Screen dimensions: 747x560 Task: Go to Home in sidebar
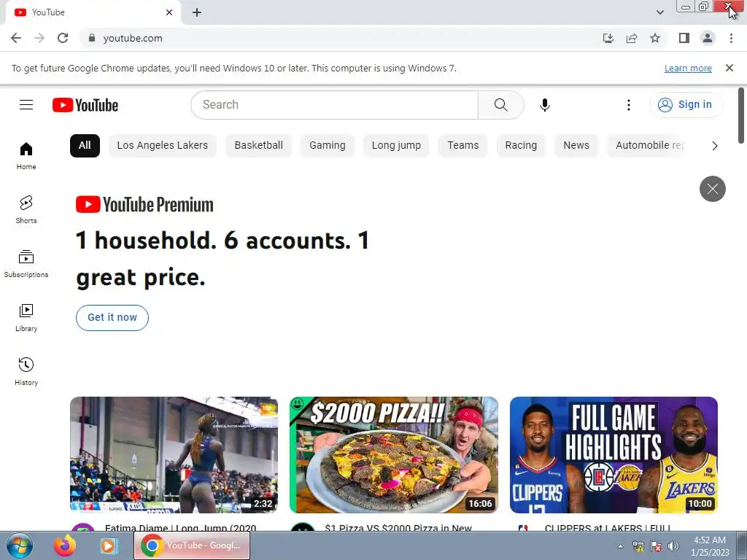click(26, 156)
